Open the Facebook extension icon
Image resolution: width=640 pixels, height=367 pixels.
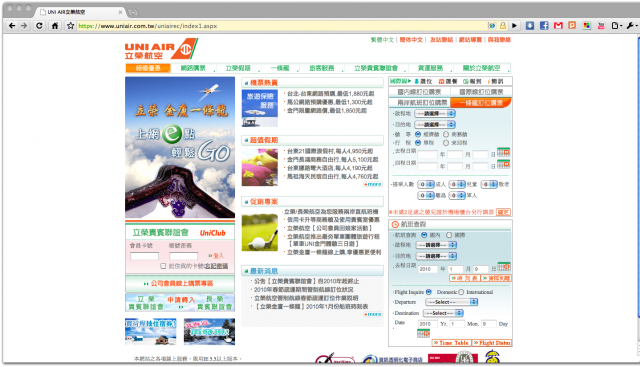point(544,25)
